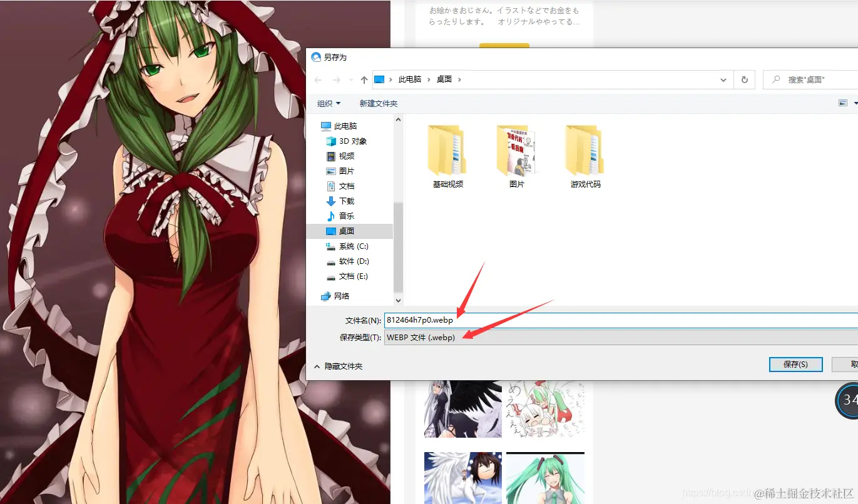Open the white-winged character thumbnail on webpage
This screenshot has height=504, width=858.
(462, 478)
